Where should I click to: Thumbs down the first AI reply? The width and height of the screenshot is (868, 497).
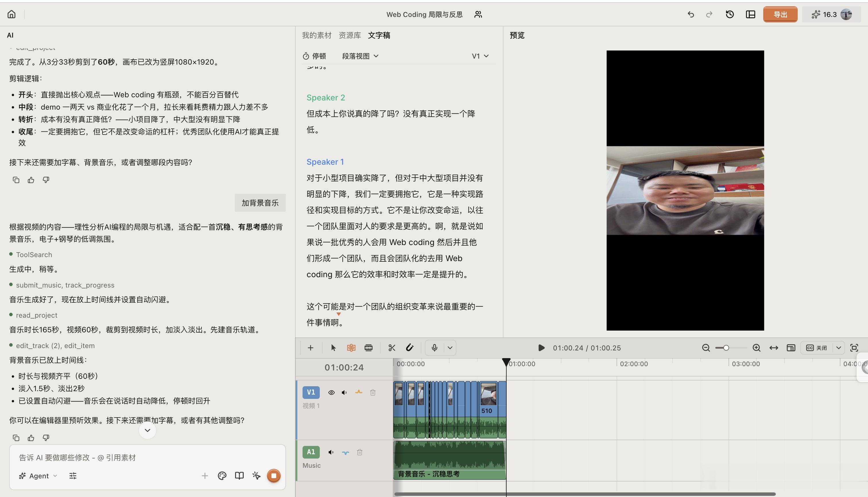click(46, 180)
